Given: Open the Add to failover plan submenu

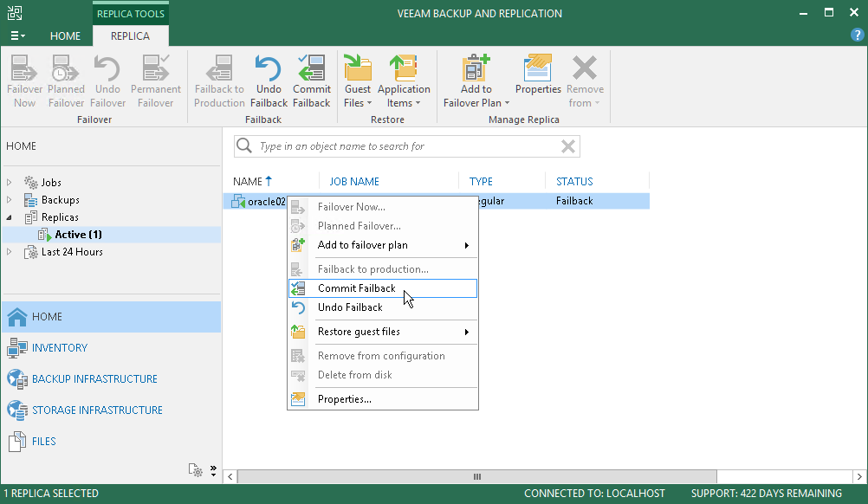Looking at the screenshot, I should pos(383,245).
